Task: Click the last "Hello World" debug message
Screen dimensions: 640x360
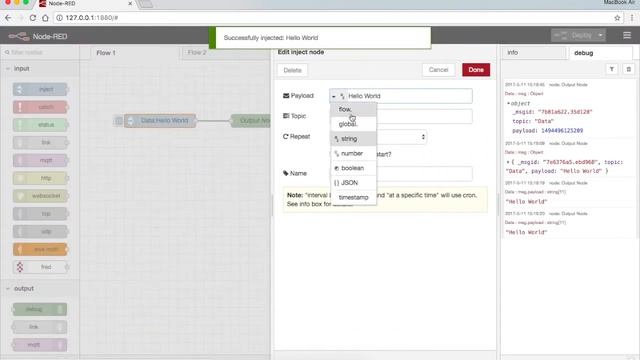Action: tap(526, 232)
